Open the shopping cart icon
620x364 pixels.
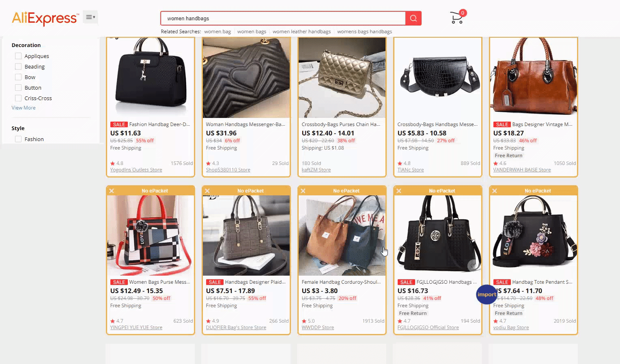(x=457, y=17)
